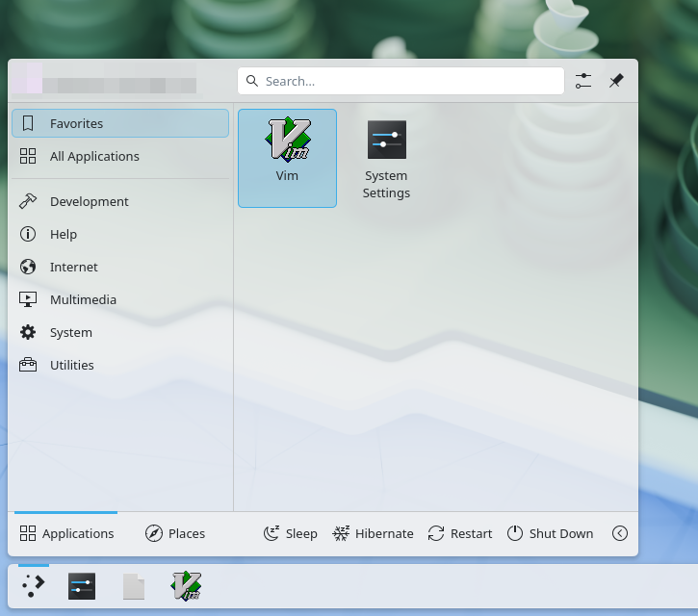Expand more session options arrow
Image resolution: width=698 pixels, height=616 pixels.
(620, 533)
